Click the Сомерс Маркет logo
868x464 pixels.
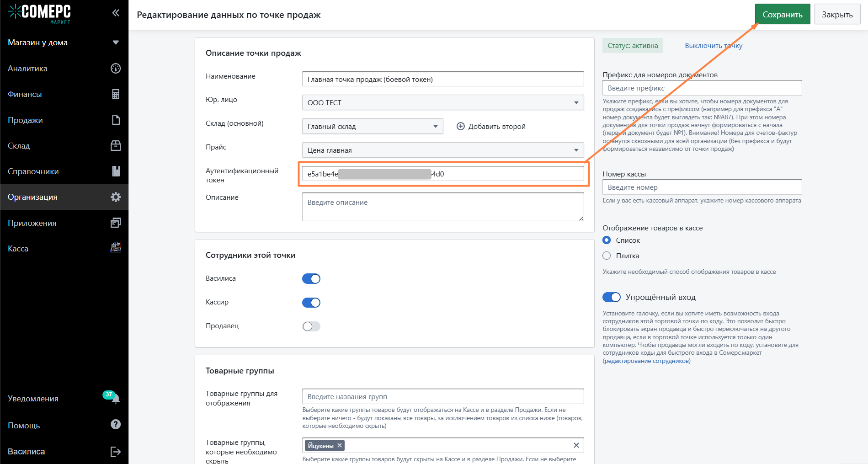[40, 13]
